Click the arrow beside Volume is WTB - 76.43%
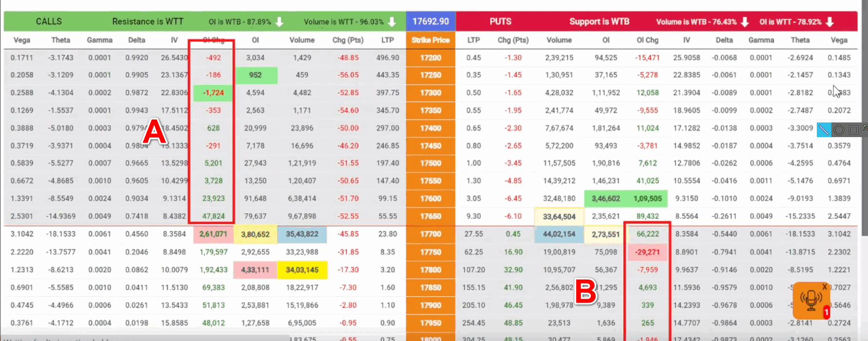The image size is (868, 341). pyautogui.click(x=745, y=22)
